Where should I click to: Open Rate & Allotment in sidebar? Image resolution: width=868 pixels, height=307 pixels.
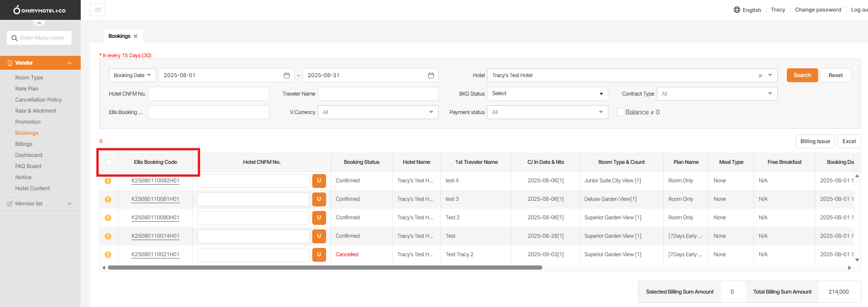pos(36,111)
